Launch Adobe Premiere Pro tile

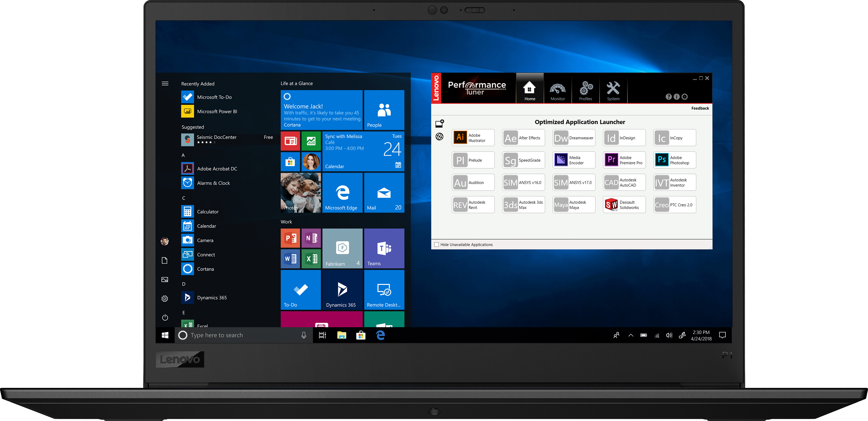[x=624, y=160]
